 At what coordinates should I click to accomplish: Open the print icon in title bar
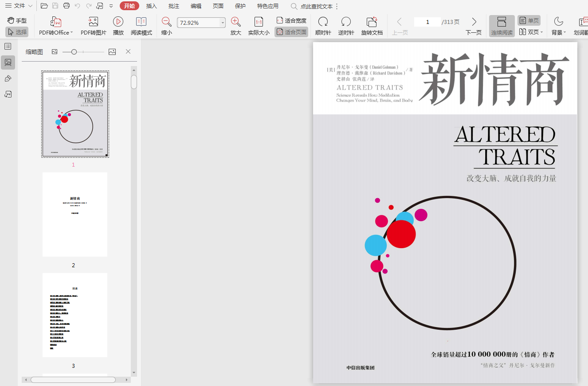pos(67,6)
